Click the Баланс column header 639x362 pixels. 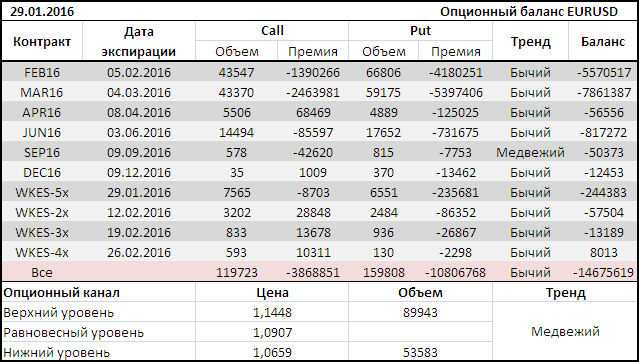click(x=603, y=41)
